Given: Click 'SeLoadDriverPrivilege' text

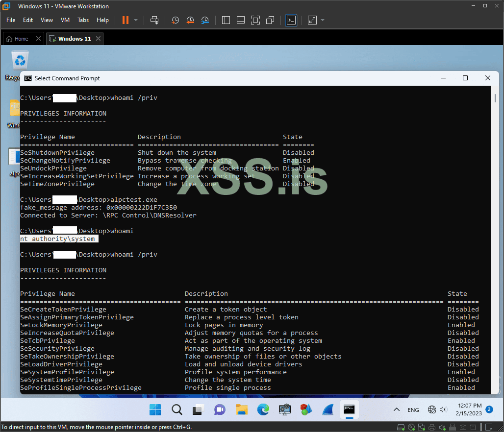Looking at the screenshot, I should (61, 364).
